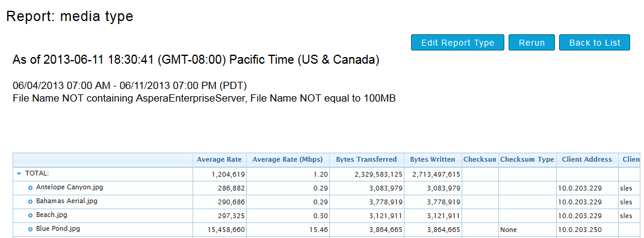Select the Antelope Canyon.jpg file name
This screenshot has width=644, height=238.
[69, 188]
